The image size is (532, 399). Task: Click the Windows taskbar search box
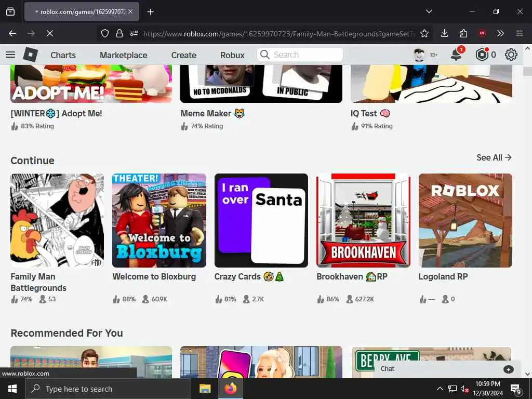pyautogui.click(x=108, y=389)
